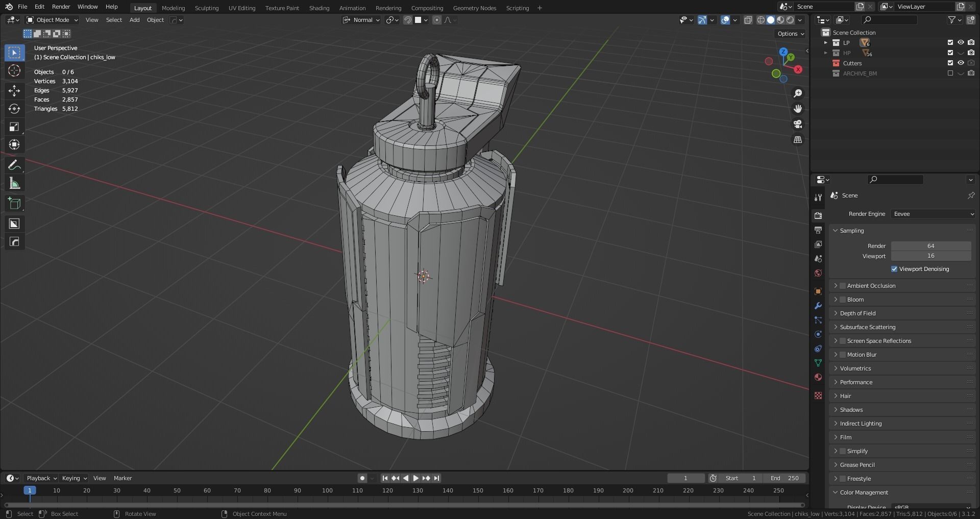Image resolution: width=980 pixels, height=519 pixels.
Task: Select the Cursor tool in the toolbar
Action: click(14, 70)
